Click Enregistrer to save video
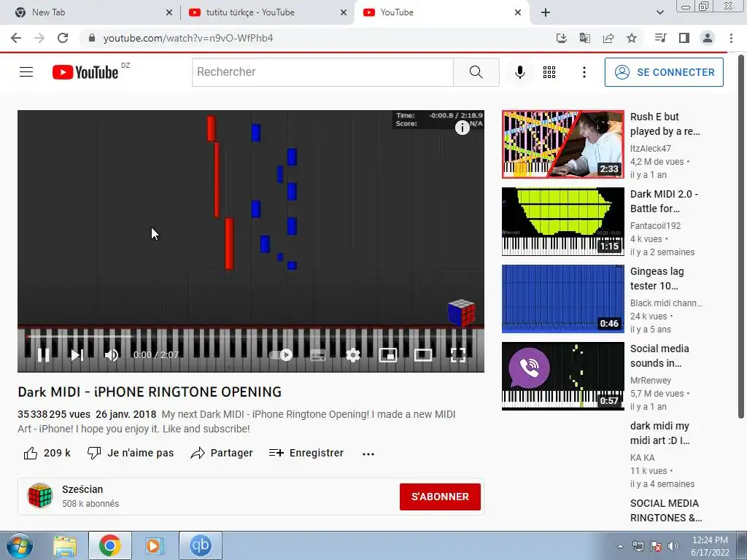This screenshot has width=747, height=560. pos(306,453)
